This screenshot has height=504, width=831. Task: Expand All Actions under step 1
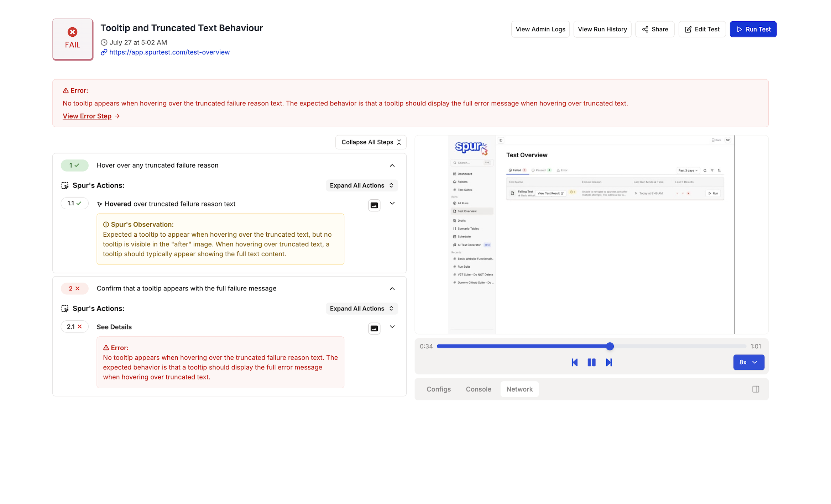[361, 185]
